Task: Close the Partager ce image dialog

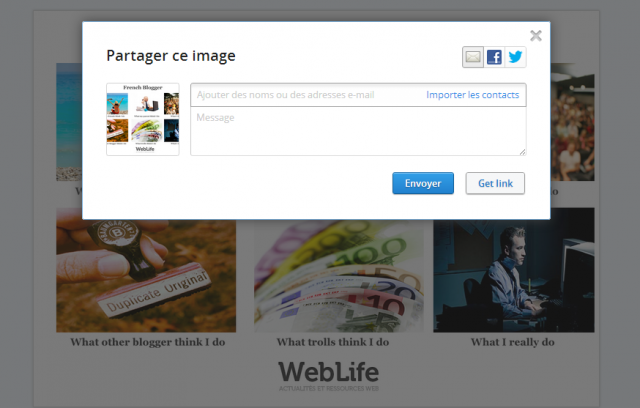Action: tap(536, 36)
